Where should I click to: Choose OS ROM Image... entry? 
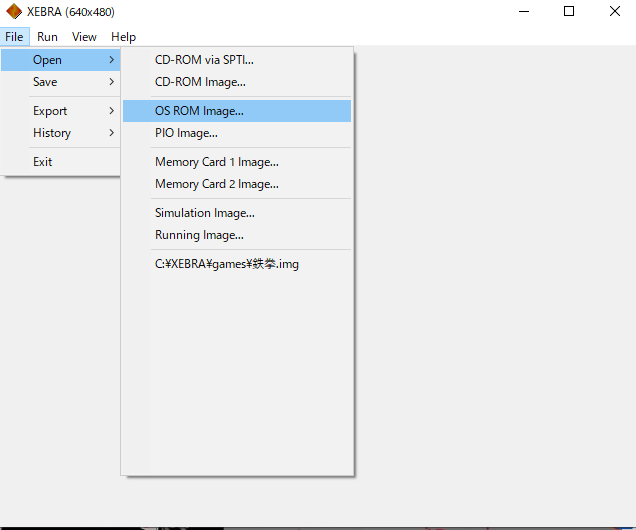(x=237, y=111)
